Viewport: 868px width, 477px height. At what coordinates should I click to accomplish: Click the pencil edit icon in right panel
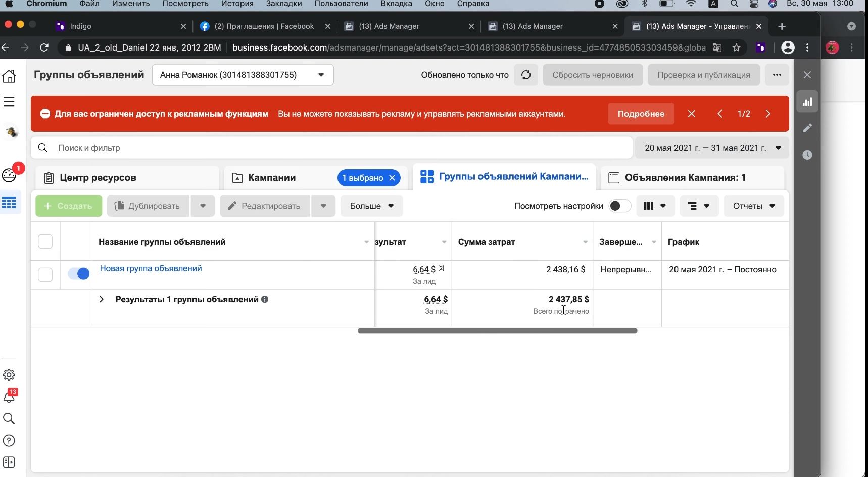(807, 128)
